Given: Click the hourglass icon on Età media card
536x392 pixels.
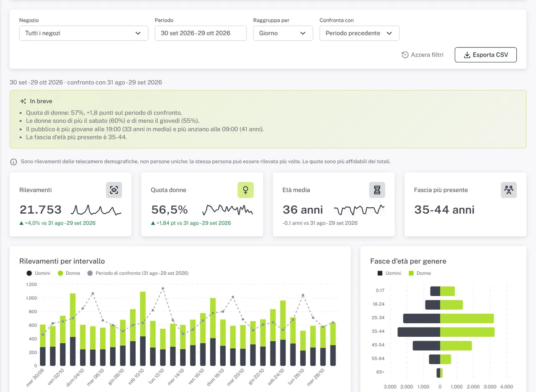Looking at the screenshot, I should coord(377,190).
